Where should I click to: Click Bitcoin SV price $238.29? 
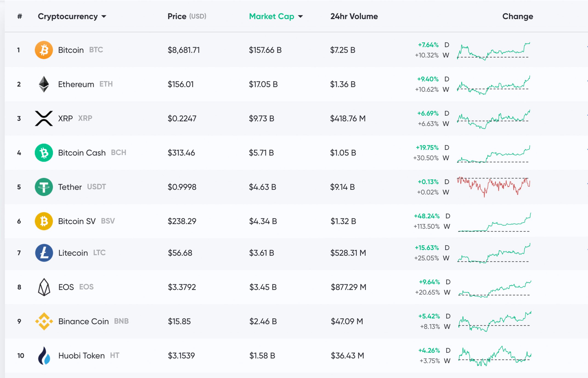pyautogui.click(x=182, y=221)
